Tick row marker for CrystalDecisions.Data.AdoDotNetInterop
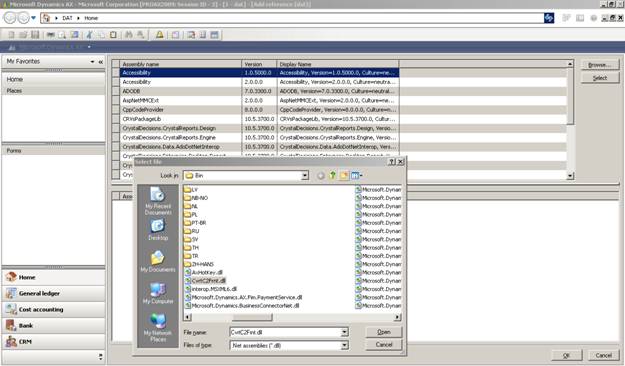The image size is (625, 366). pyautogui.click(x=116, y=147)
